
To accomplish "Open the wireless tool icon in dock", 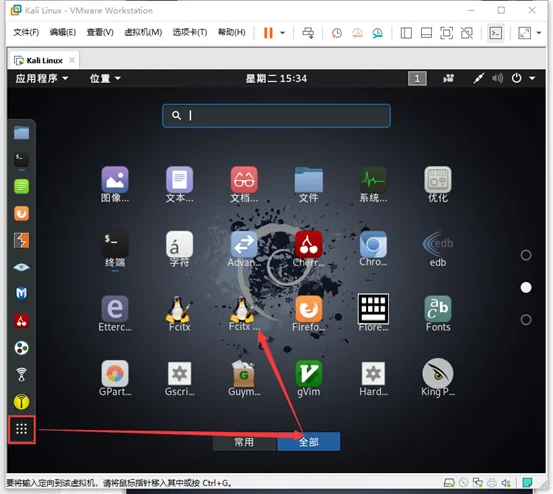I will [x=22, y=375].
